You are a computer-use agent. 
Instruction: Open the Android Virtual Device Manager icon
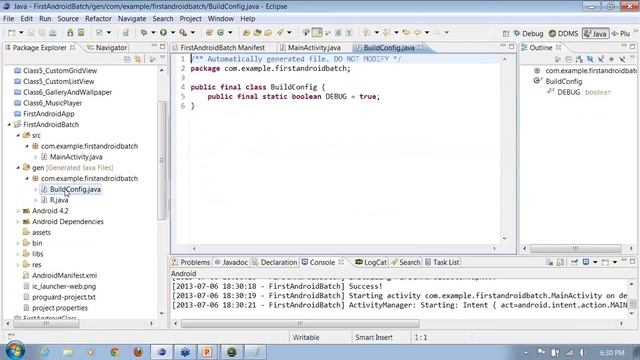click(81, 33)
